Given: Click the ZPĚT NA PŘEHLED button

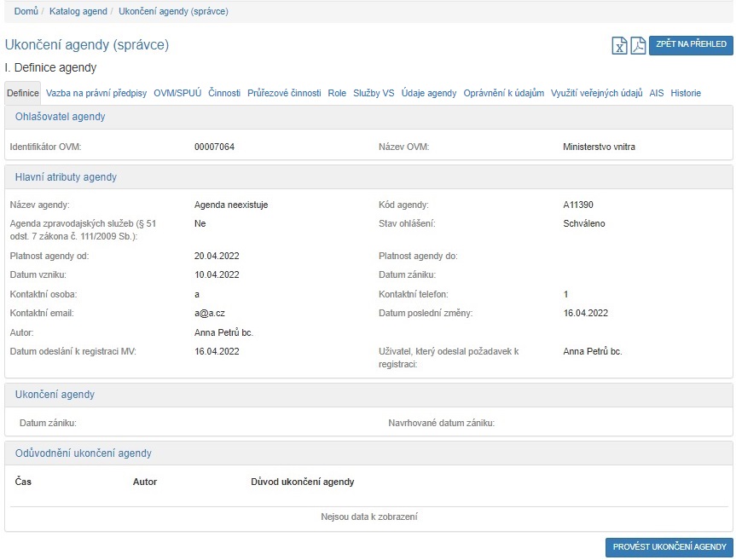Looking at the screenshot, I should (691, 45).
